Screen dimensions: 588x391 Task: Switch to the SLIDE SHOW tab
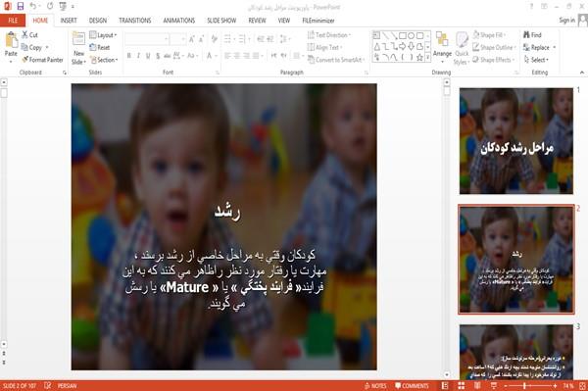(x=221, y=21)
